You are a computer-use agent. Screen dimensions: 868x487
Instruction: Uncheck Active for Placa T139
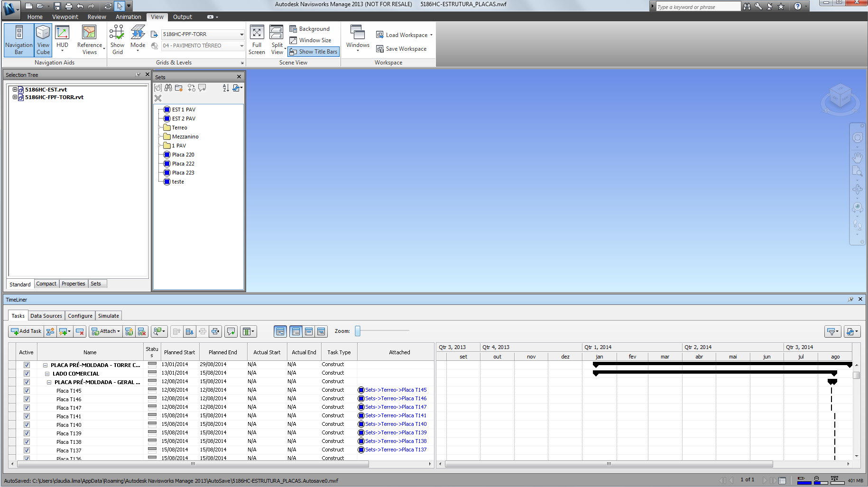(x=27, y=433)
